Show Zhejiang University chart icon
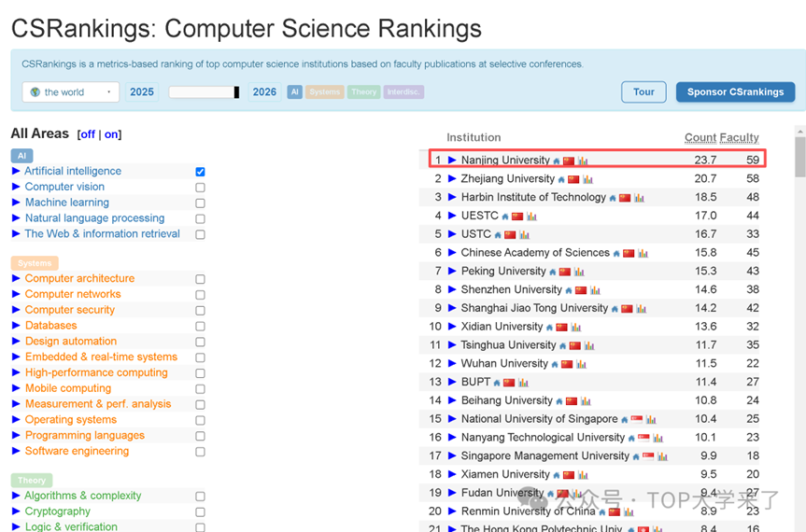 pyautogui.click(x=587, y=179)
